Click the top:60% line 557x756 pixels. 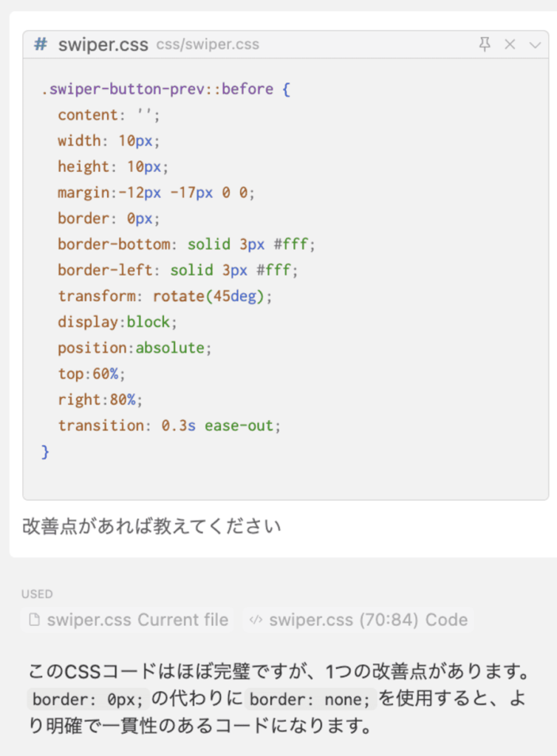(92, 374)
